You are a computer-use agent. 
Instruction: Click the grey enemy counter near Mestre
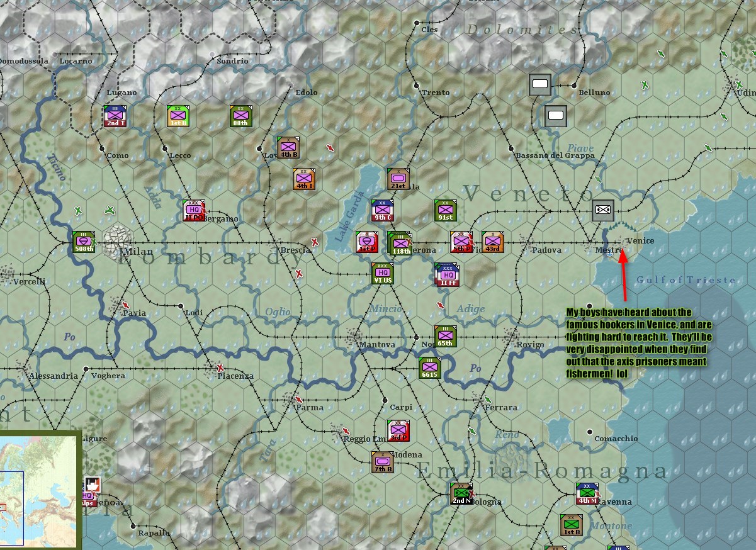point(603,210)
